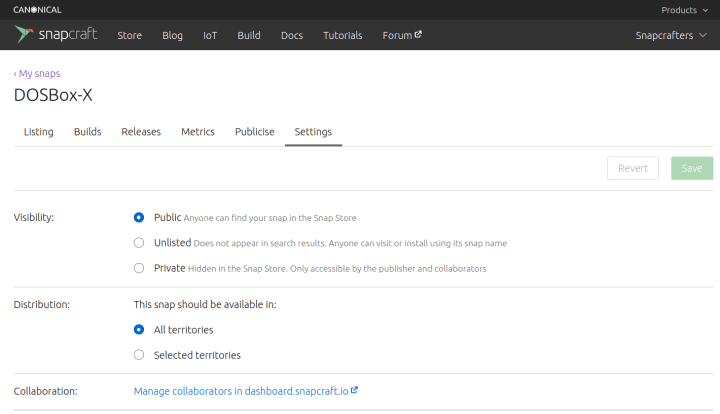Click the Collaboration: label
This screenshot has width=720, height=414.
click(45, 391)
